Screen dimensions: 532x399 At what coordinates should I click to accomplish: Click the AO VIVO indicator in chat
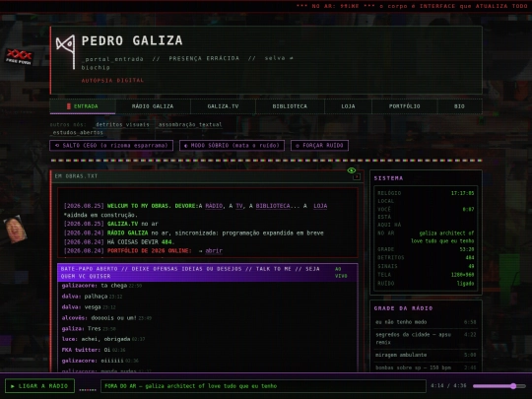point(341,273)
